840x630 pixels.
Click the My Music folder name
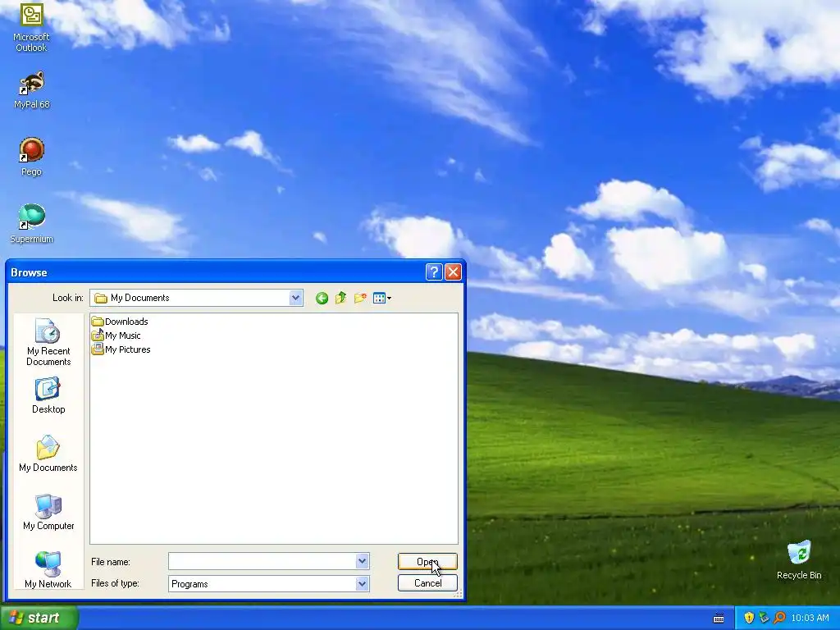(123, 336)
